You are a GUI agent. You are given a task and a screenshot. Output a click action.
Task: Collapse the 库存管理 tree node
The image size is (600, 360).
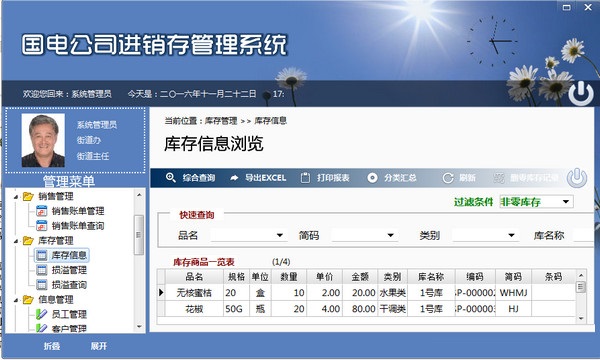click(16, 241)
